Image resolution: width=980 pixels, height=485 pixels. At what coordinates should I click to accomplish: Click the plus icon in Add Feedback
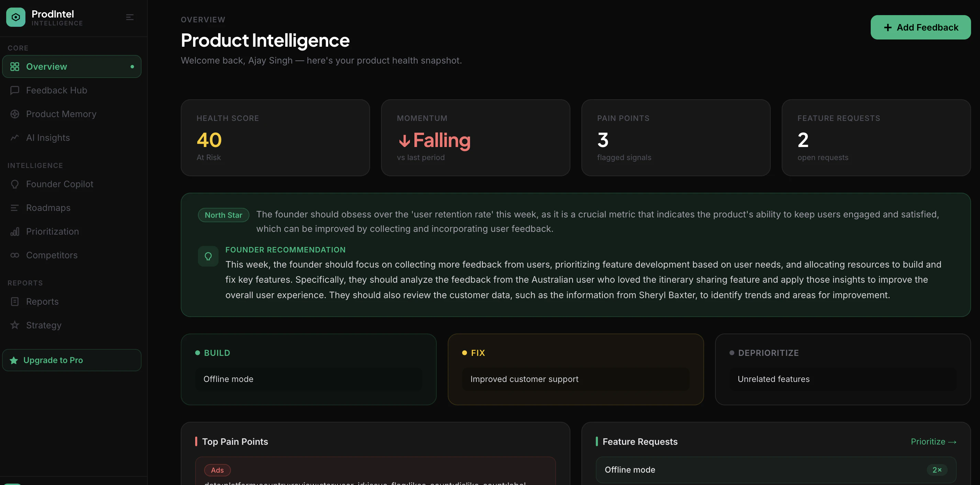tap(888, 27)
